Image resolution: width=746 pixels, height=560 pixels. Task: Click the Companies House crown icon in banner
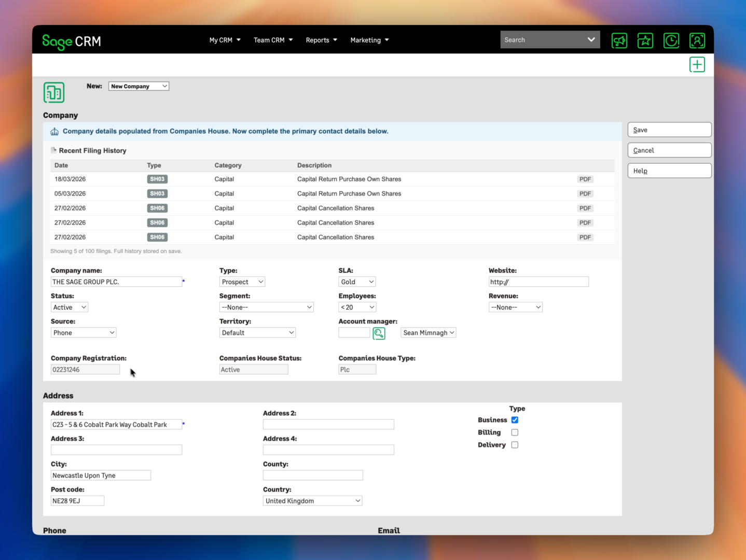click(x=54, y=131)
